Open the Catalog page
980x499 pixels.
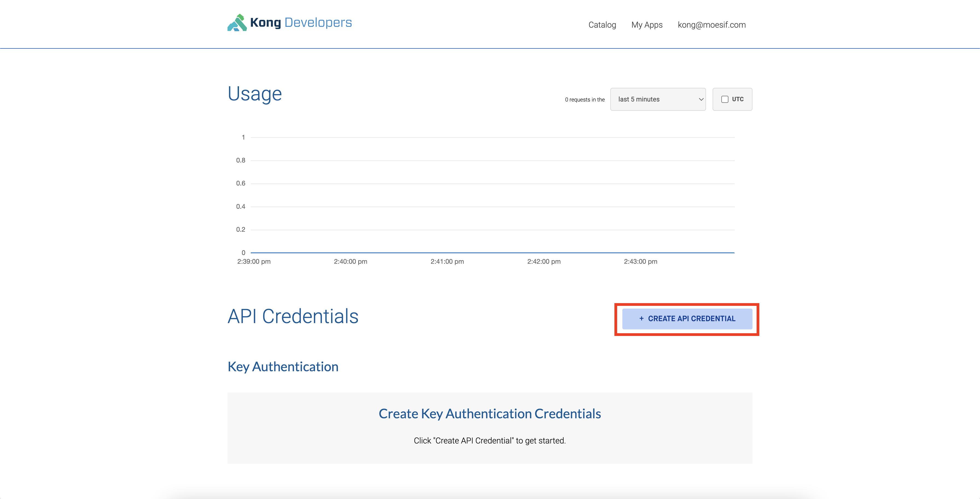point(602,24)
